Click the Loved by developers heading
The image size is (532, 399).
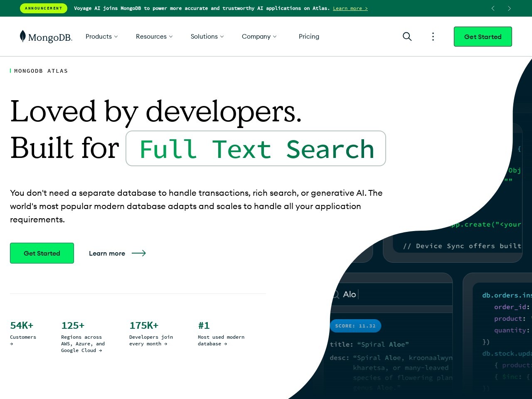[x=156, y=111]
